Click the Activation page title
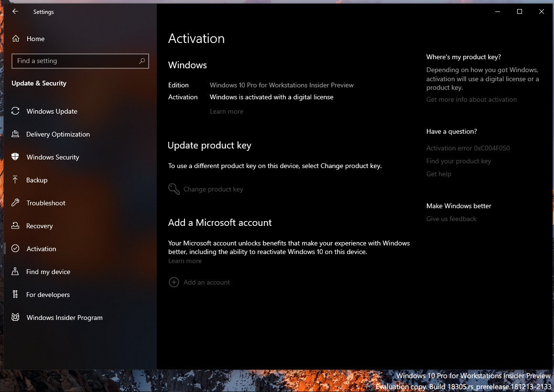 pos(196,39)
